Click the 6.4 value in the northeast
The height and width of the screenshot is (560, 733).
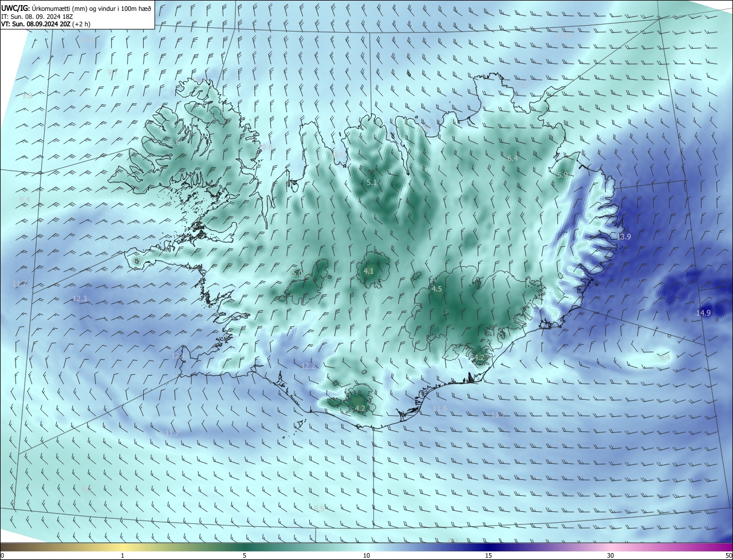[513, 159]
